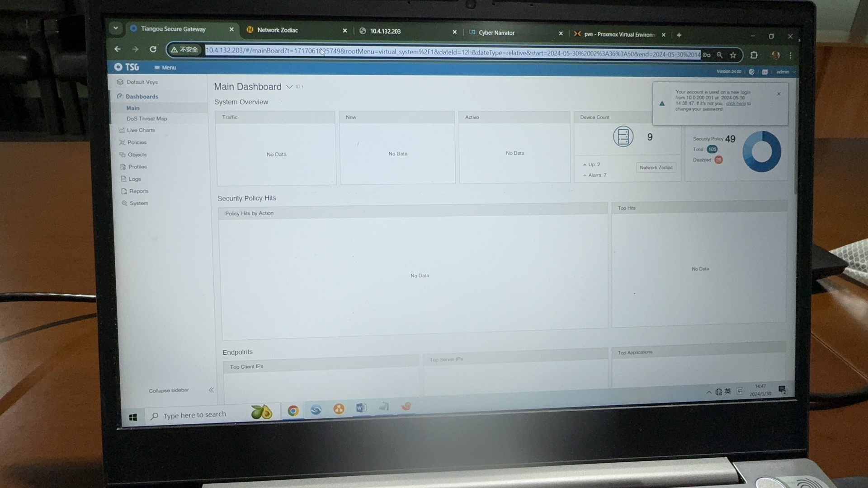Follow the 'click here' password link
This screenshot has width=868, height=488.
pos(736,103)
